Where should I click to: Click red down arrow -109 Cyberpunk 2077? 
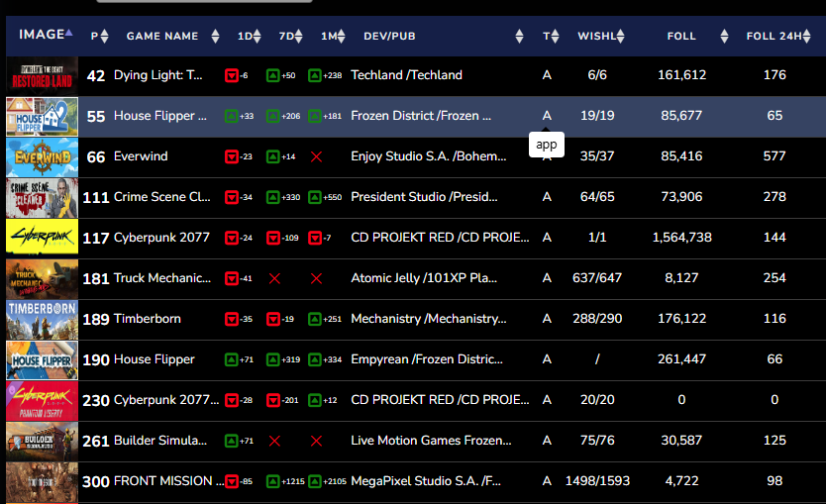[273, 238]
